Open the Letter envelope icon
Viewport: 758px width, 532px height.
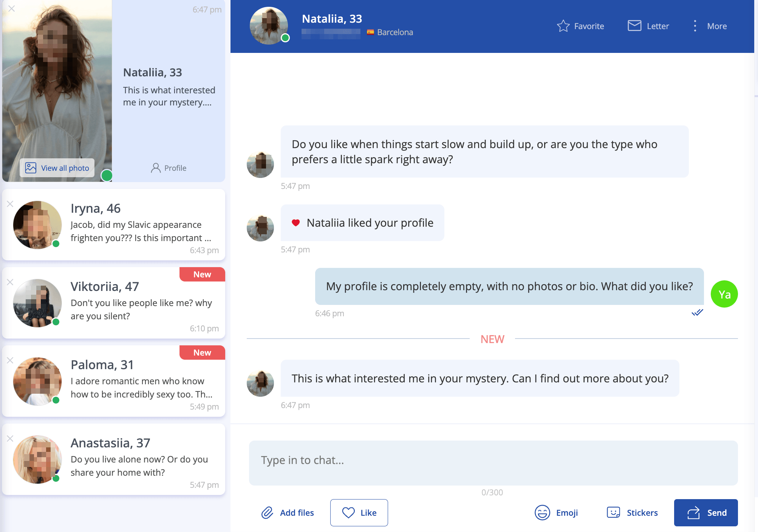point(634,26)
